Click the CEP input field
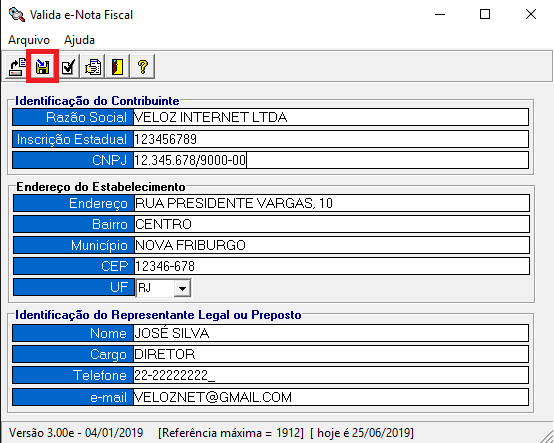The height and width of the screenshot is (443, 554). pyautogui.click(x=332, y=266)
